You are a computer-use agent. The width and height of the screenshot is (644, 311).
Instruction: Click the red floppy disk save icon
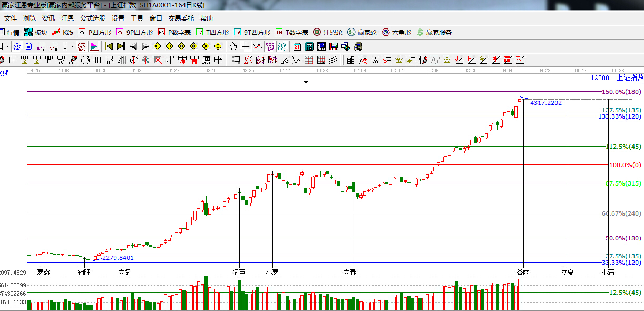[333, 46]
